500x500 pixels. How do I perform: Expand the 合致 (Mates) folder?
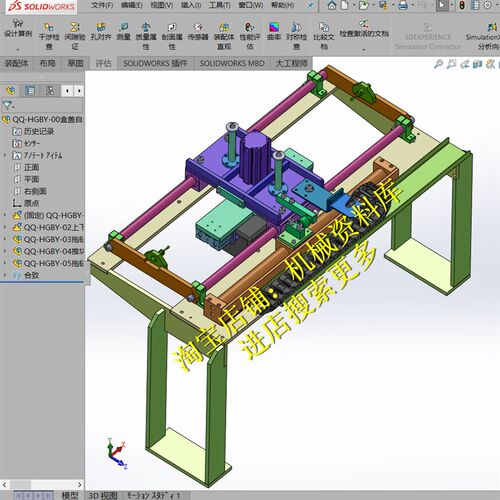pos(5,275)
